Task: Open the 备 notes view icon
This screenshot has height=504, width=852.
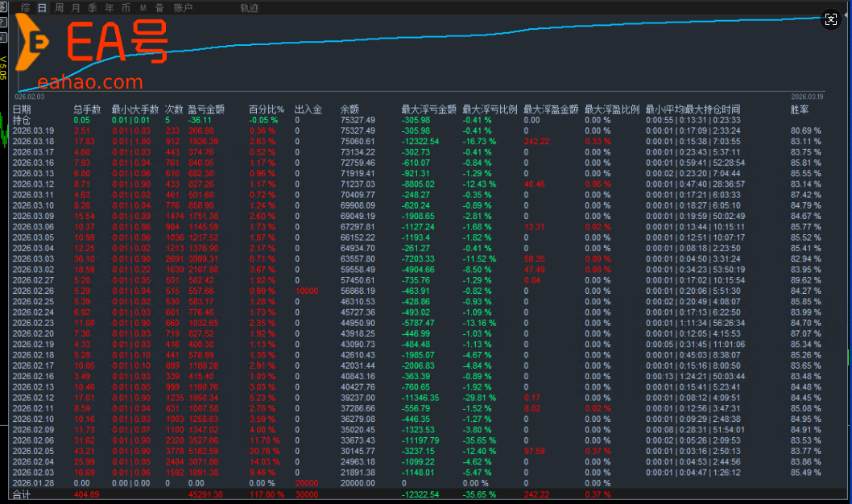Action: 160,7
